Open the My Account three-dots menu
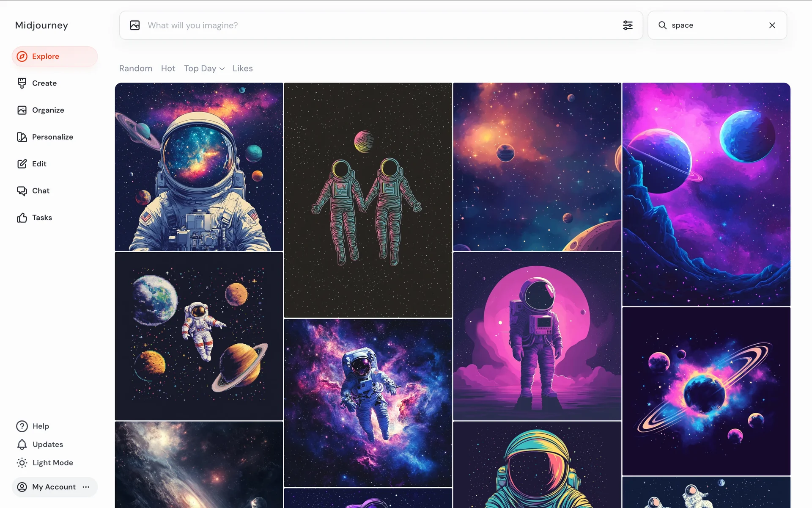Image resolution: width=812 pixels, height=508 pixels. [x=86, y=487]
